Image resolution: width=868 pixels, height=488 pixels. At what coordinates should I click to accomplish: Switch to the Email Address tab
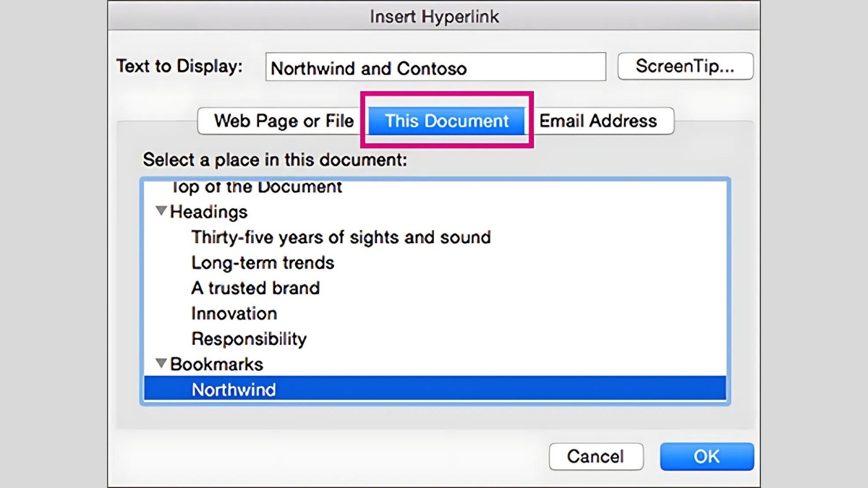tap(599, 121)
